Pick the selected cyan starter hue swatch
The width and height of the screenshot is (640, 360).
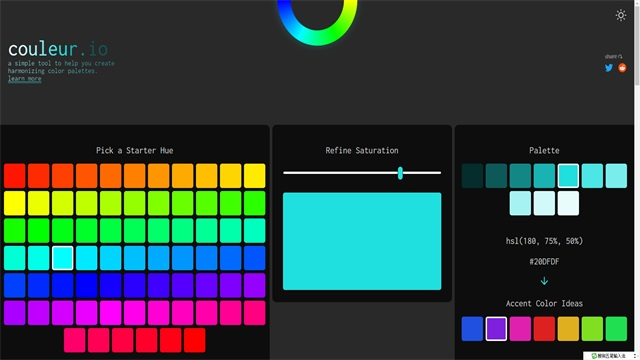coord(62,258)
